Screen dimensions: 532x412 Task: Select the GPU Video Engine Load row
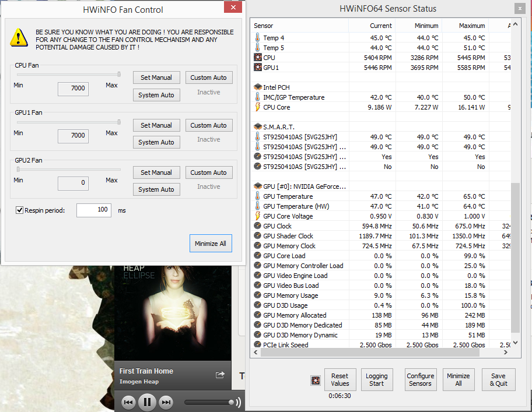(381, 276)
